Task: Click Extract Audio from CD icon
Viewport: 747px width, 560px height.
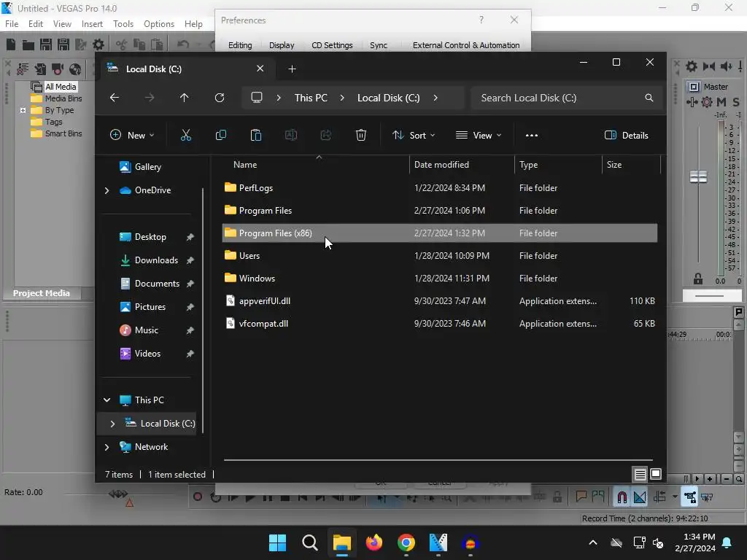Action: coord(75,69)
